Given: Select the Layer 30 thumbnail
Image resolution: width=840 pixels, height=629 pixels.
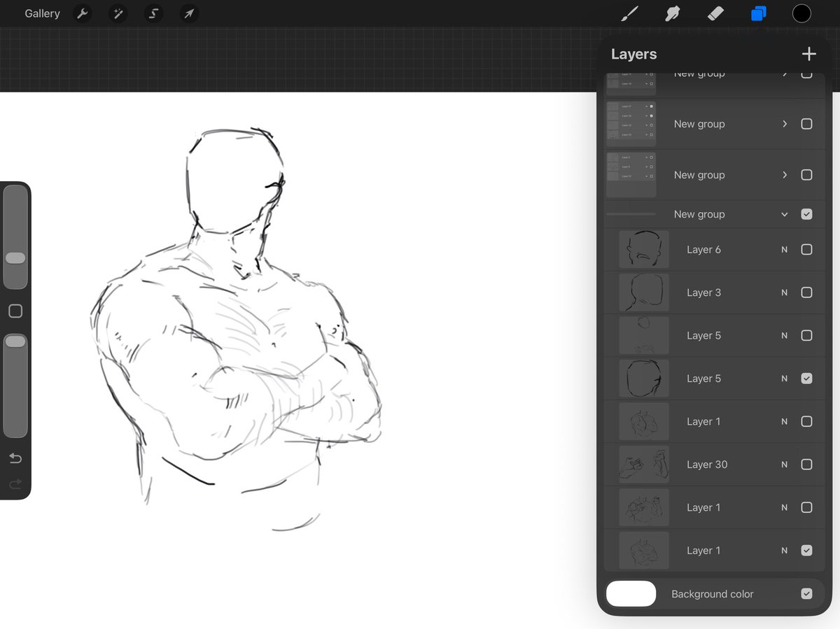Looking at the screenshot, I should click(x=644, y=465).
